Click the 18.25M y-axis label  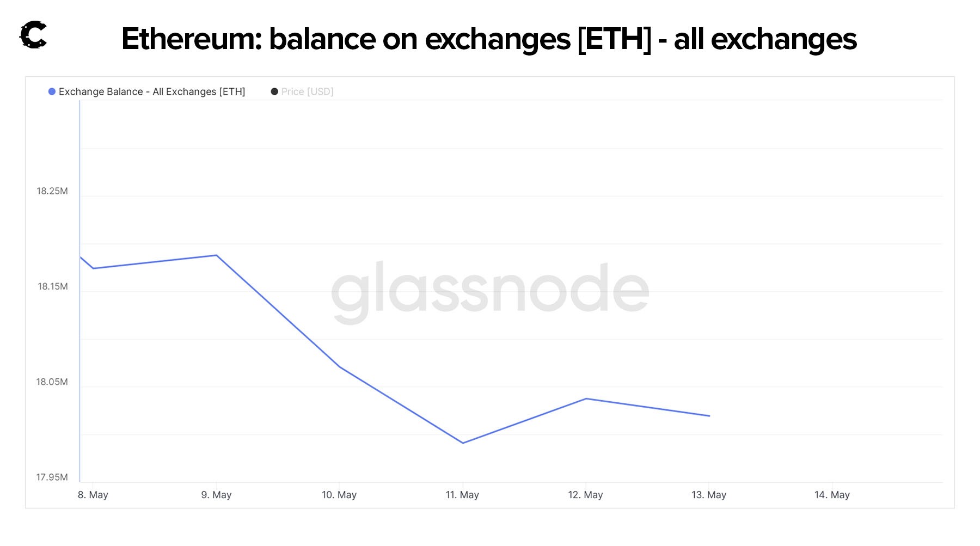point(52,191)
